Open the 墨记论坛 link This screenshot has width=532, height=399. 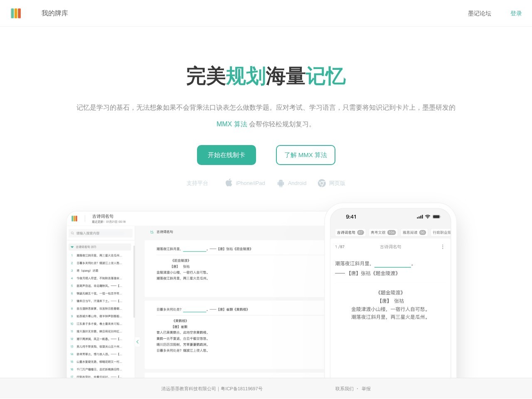click(x=480, y=13)
